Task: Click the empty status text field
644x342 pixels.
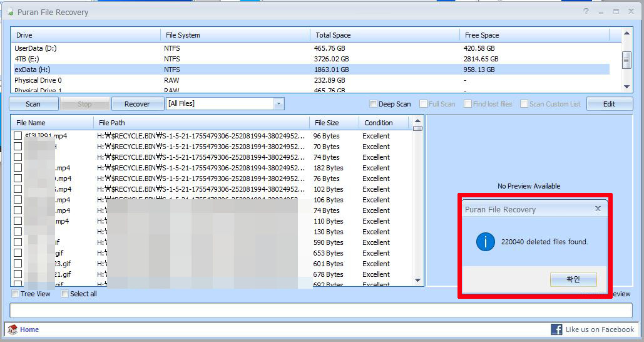Action: [321, 310]
